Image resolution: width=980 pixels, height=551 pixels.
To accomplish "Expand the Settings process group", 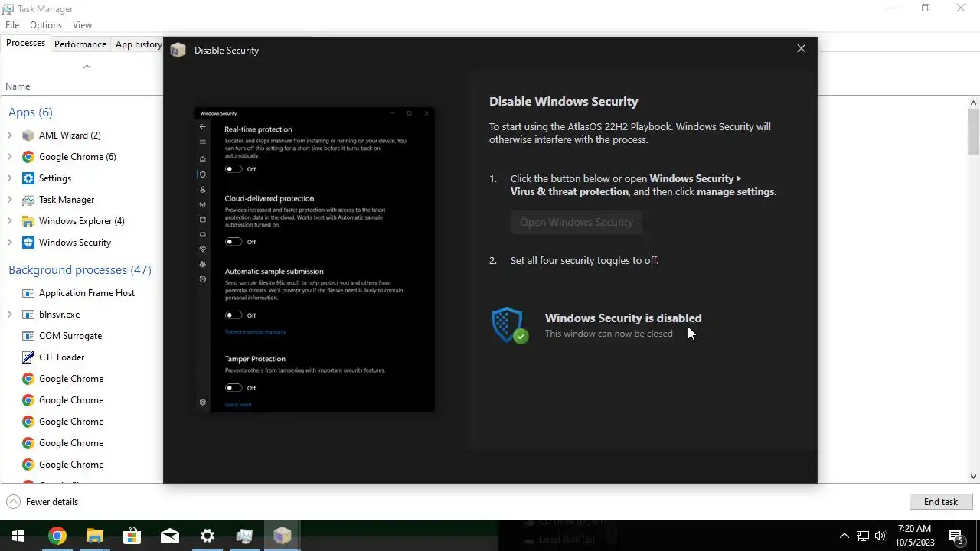I will [10, 178].
